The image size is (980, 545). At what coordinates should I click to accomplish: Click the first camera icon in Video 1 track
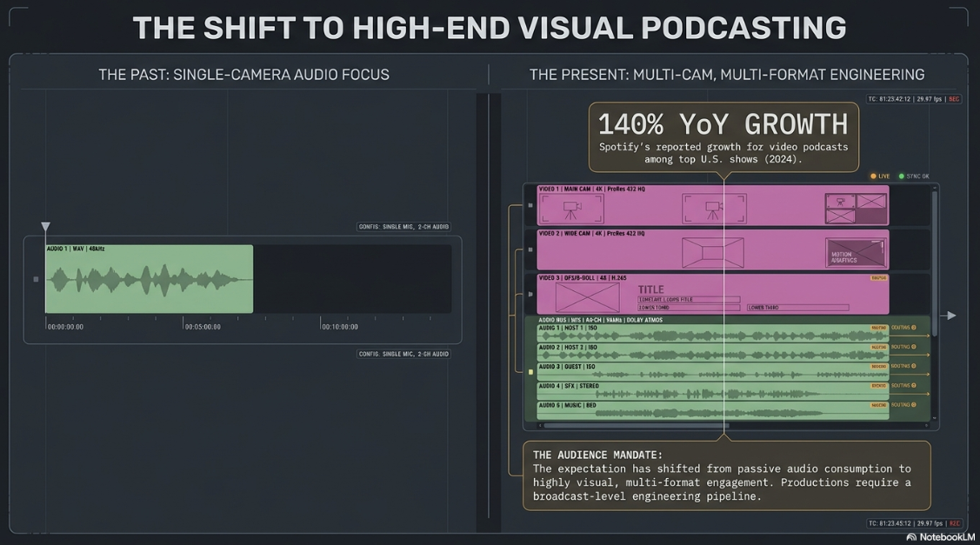coord(571,209)
